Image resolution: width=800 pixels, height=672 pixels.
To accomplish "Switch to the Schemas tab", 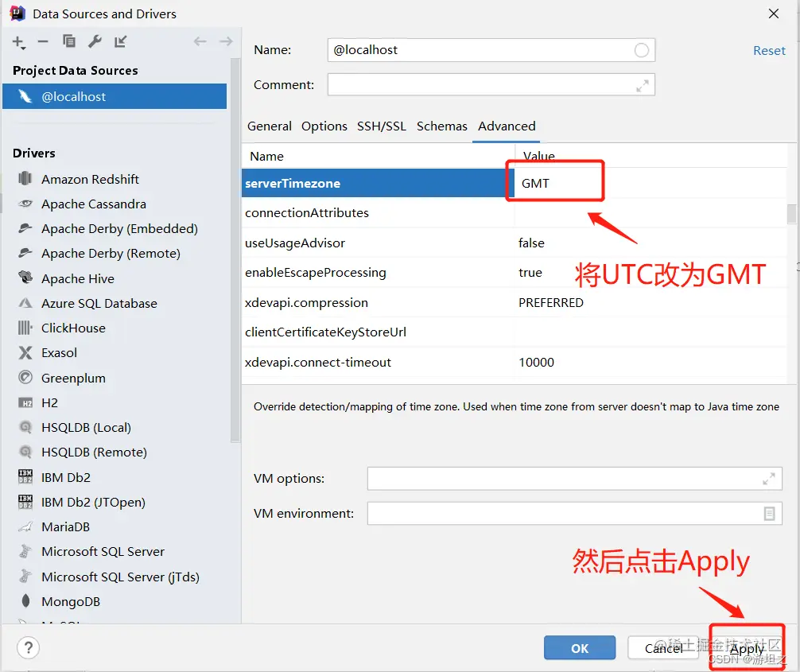I will pos(442,126).
